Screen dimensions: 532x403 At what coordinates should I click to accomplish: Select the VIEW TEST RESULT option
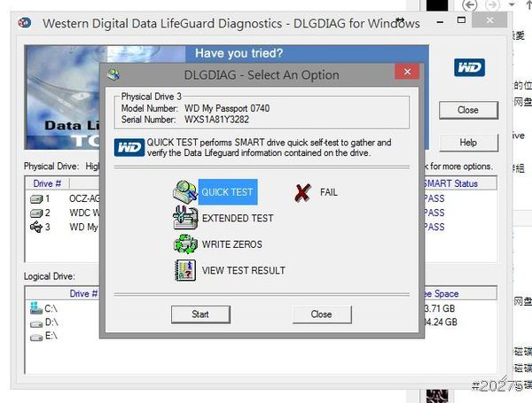coord(244,270)
